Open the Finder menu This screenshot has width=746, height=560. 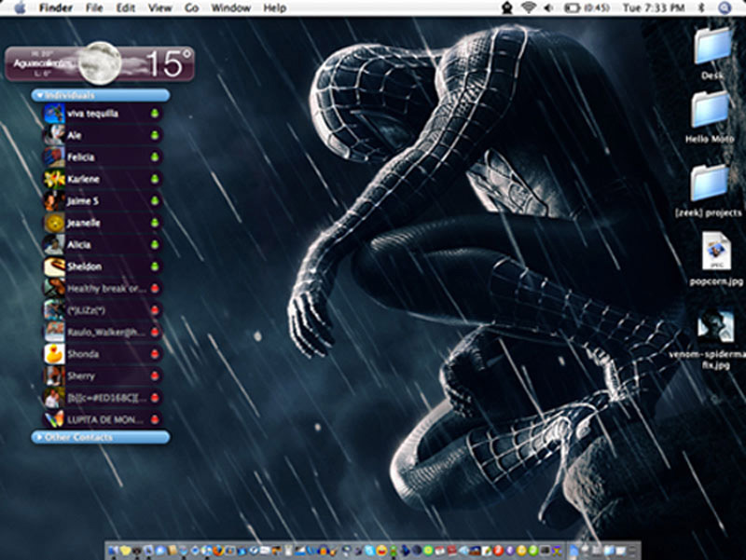click(56, 8)
